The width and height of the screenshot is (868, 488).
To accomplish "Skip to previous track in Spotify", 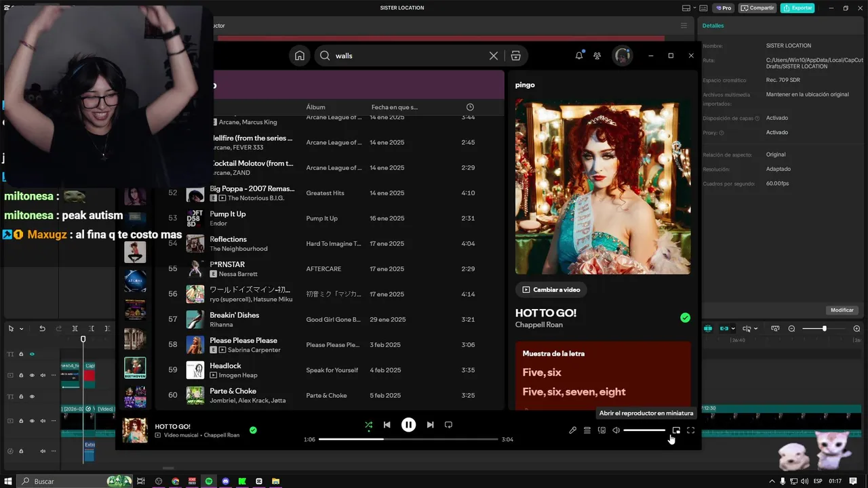I will (x=387, y=425).
